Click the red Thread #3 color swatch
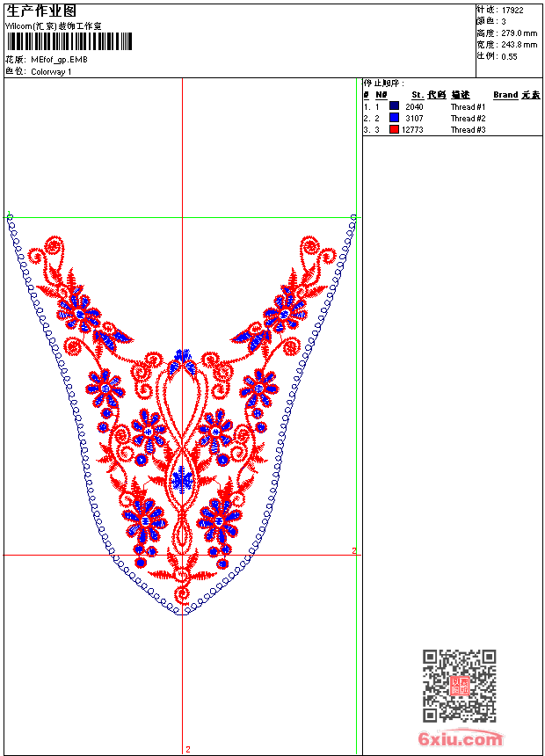 coord(394,129)
